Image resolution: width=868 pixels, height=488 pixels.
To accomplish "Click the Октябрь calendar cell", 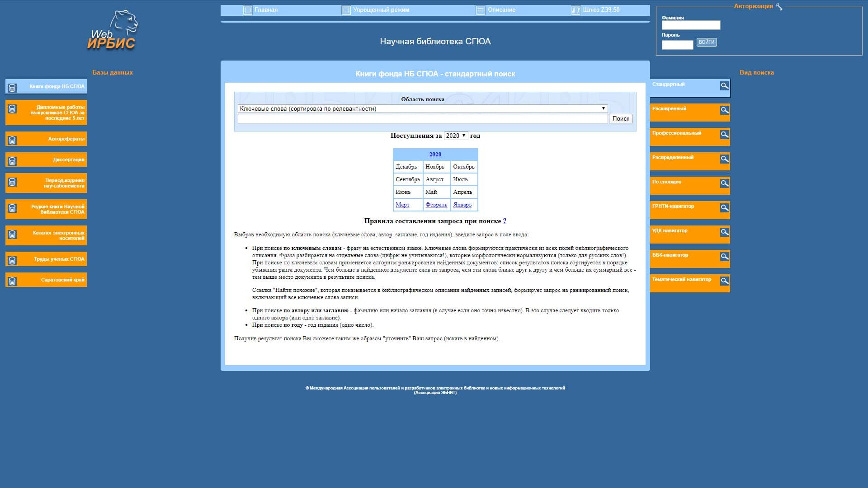I will (x=464, y=167).
